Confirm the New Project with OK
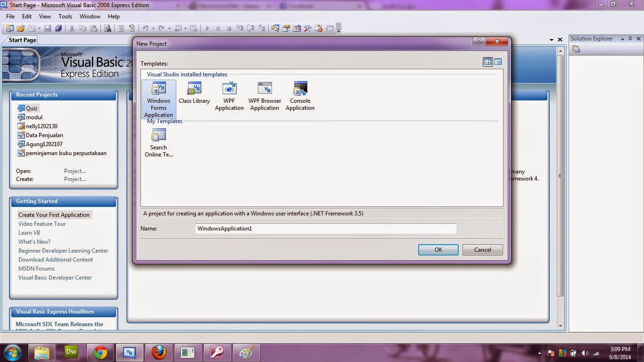This screenshot has width=644, height=362. (x=438, y=250)
